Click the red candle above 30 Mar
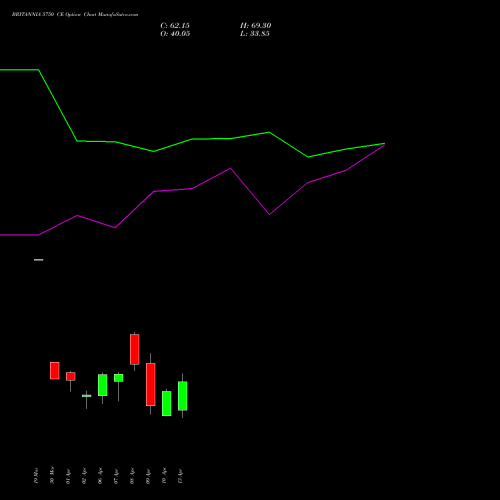This screenshot has height=500, width=500. pyautogui.click(x=55, y=370)
